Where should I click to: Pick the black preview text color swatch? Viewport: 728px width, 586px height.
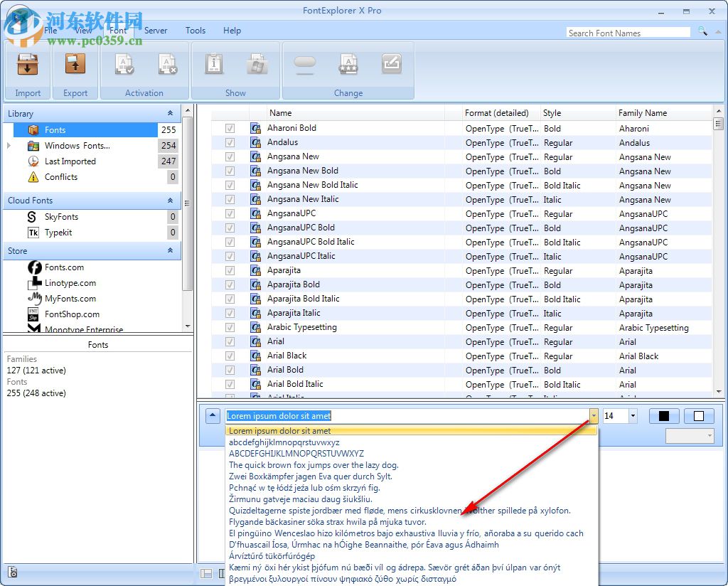[x=665, y=415]
